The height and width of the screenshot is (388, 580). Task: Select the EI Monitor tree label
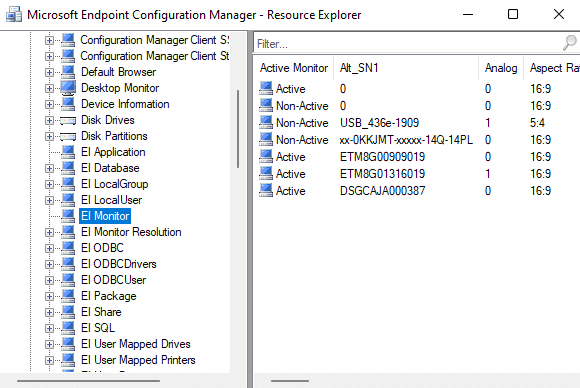point(105,216)
